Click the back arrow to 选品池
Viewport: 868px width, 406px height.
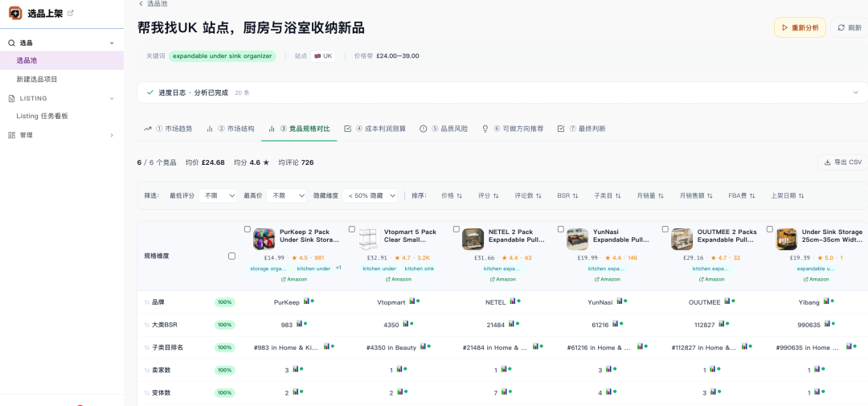tap(141, 3)
